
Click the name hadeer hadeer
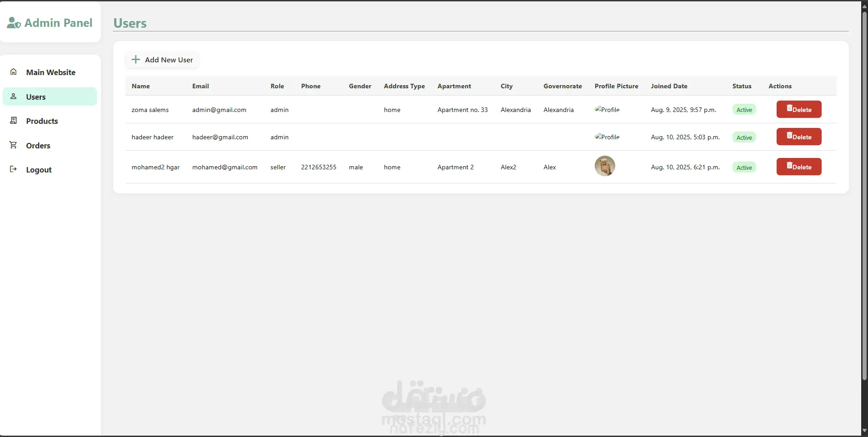tap(153, 137)
